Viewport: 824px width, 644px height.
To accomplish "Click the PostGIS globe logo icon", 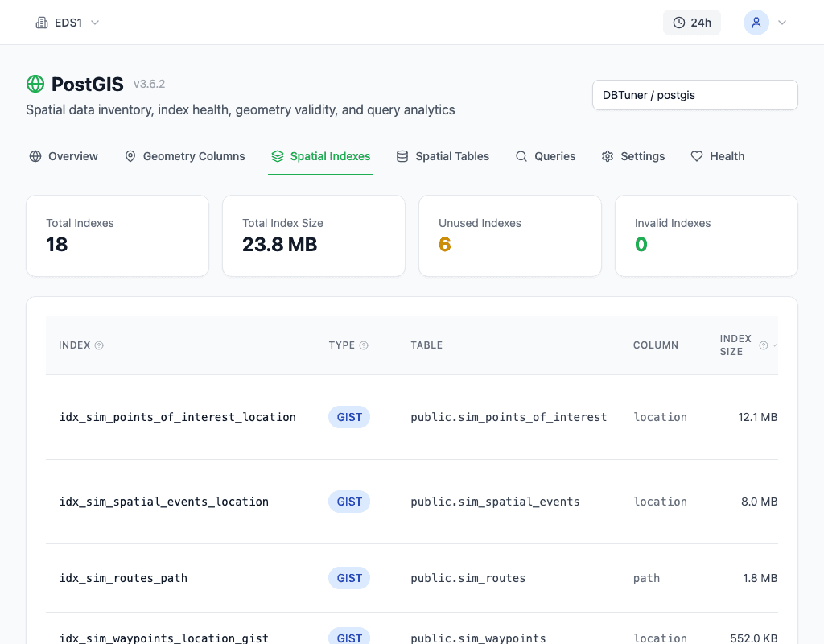I will point(35,84).
